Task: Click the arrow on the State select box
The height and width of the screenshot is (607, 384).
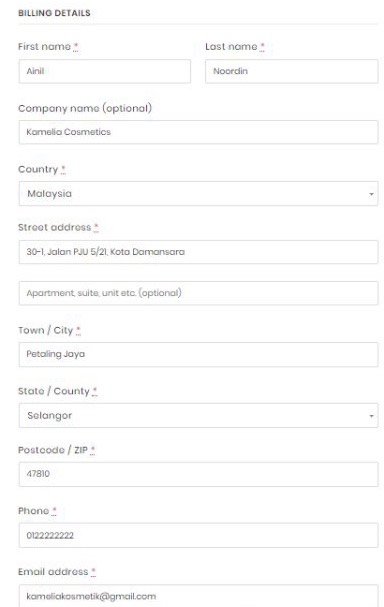Action: click(371, 416)
